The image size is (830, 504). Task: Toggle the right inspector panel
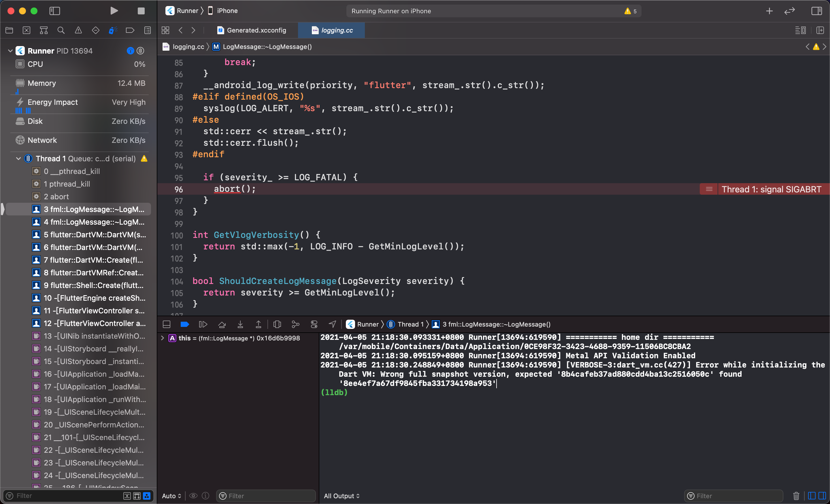coord(816,10)
